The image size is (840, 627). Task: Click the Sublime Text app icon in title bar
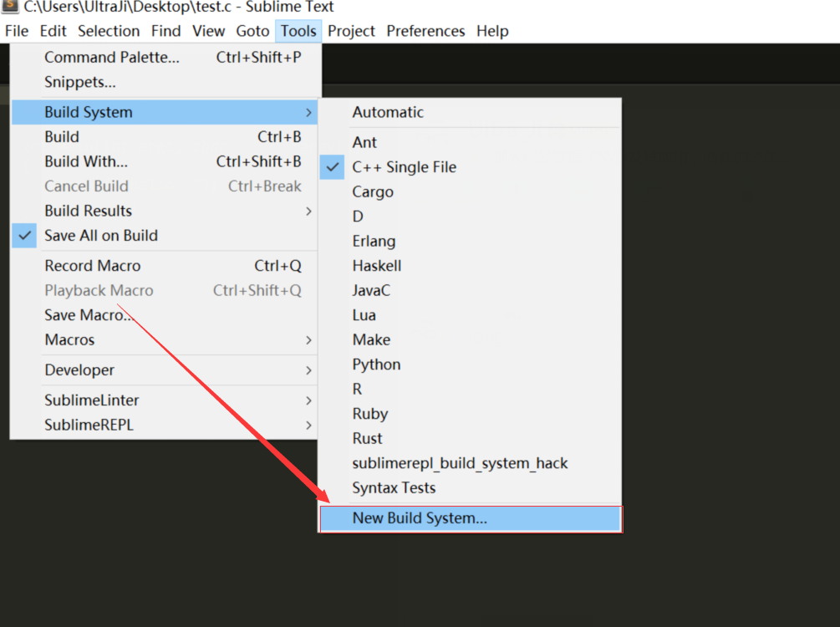[9, 6]
